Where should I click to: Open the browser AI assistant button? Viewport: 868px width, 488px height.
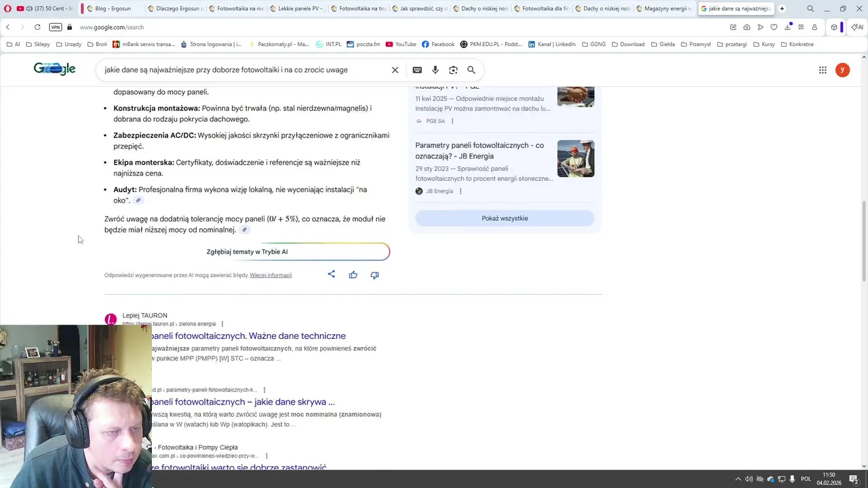[857, 27]
